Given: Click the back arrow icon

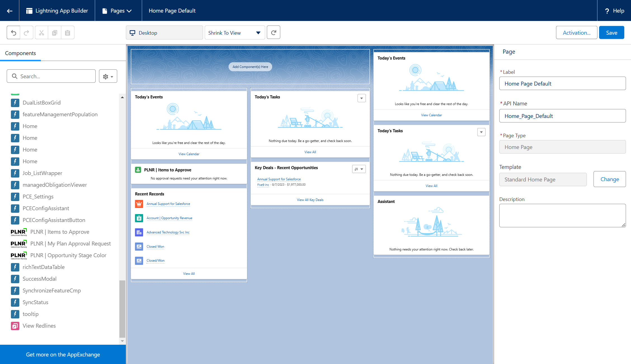Looking at the screenshot, I should [x=10, y=11].
